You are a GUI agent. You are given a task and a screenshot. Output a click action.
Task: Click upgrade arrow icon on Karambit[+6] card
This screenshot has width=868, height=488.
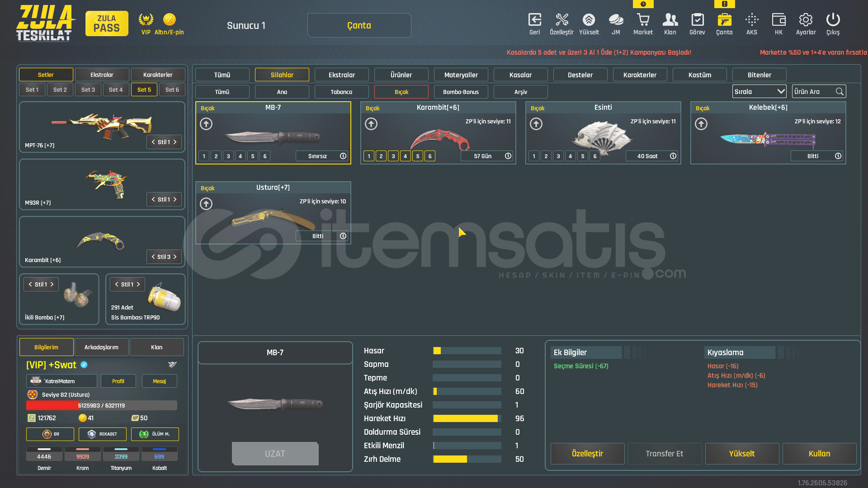[x=371, y=124]
